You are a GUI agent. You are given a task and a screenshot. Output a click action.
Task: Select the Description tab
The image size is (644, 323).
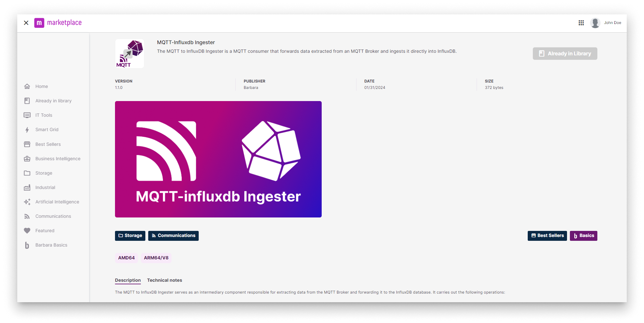coord(128,280)
